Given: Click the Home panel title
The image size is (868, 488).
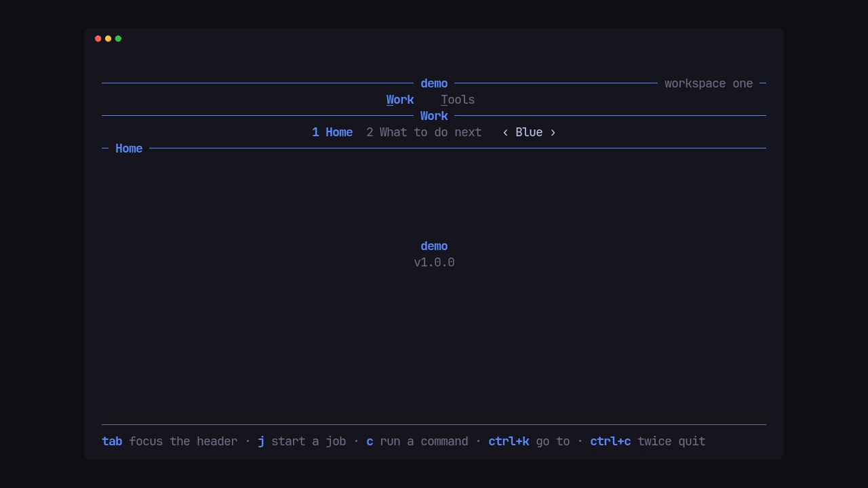Looking at the screenshot, I should [x=129, y=148].
